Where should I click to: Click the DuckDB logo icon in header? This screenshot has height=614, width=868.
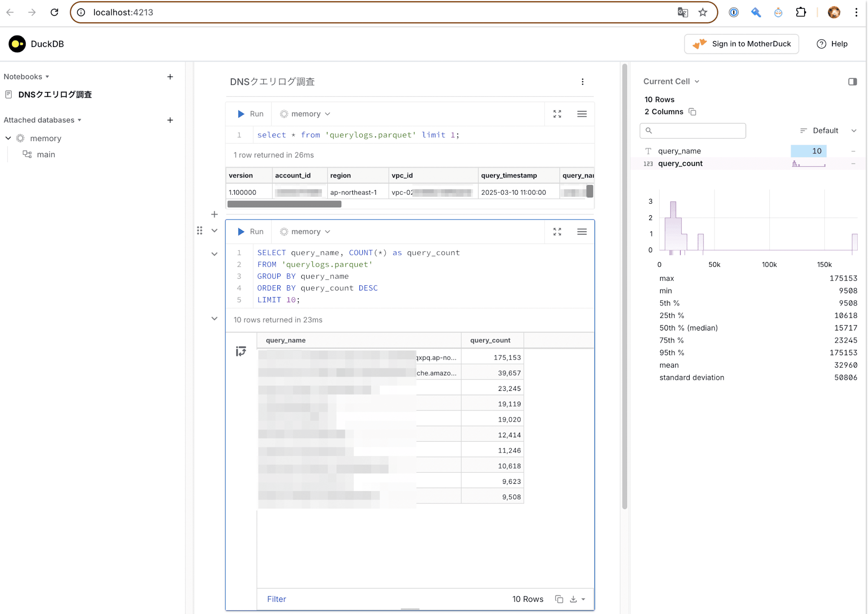[16, 44]
